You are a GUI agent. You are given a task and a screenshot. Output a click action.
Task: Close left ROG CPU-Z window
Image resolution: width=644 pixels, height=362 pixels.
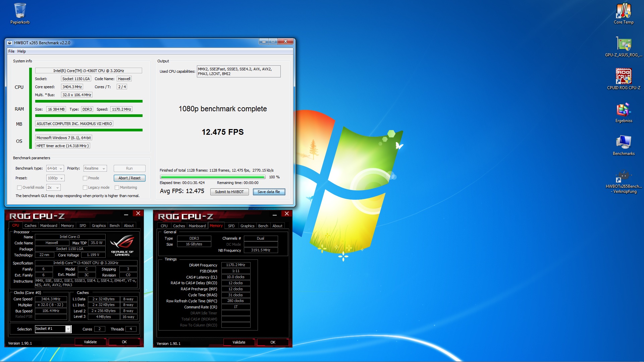(138, 214)
